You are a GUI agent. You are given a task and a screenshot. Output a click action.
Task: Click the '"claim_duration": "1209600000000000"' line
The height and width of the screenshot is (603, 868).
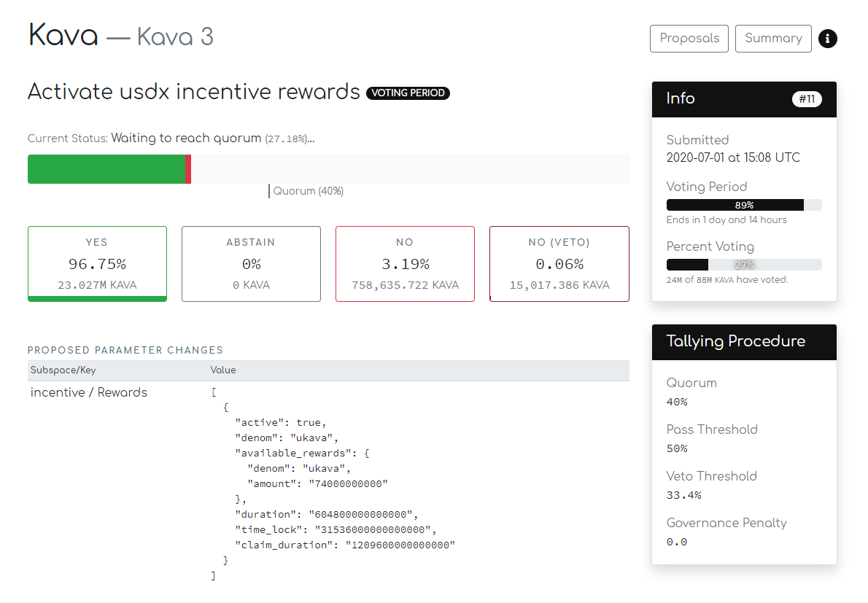(345, 545)
